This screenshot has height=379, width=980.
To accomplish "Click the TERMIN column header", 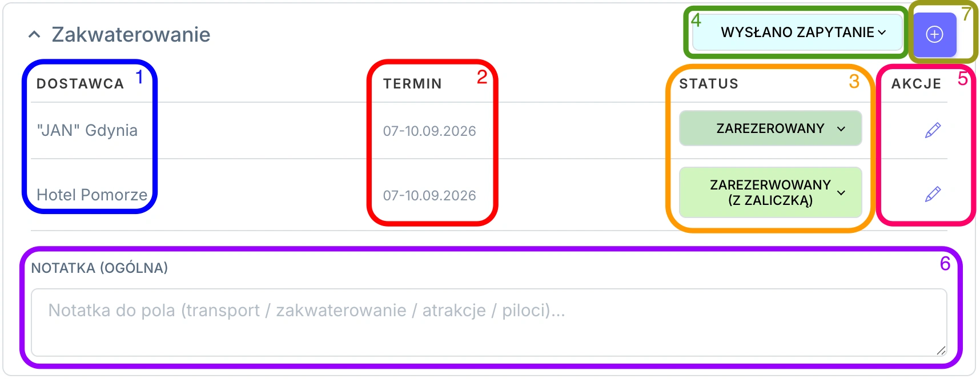I will click(412, 84).
